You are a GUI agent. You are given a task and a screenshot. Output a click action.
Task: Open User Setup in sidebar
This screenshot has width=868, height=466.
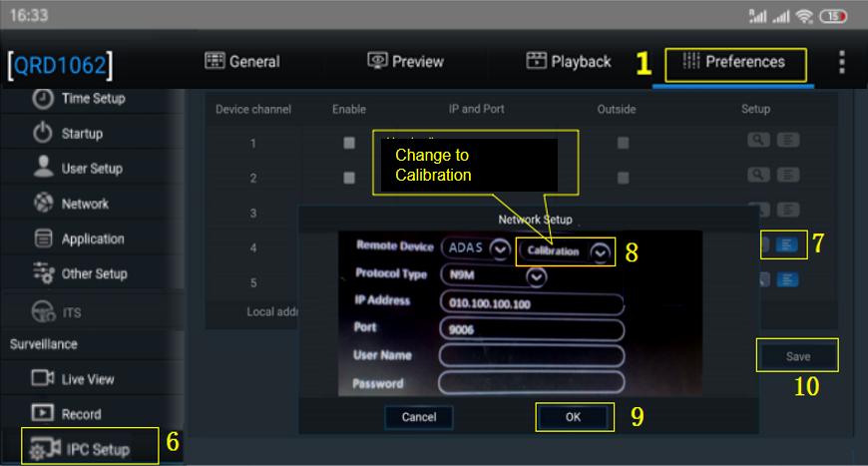(91, 169)
